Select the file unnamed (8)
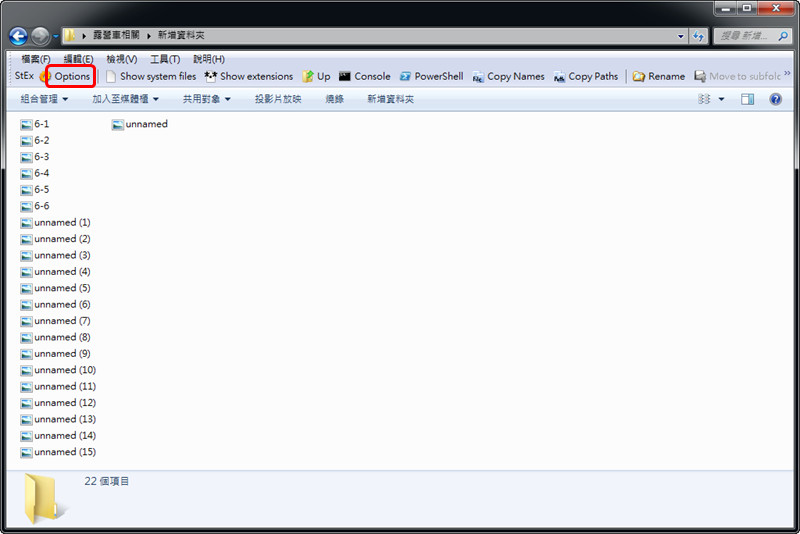This screenshot has height=534, width=800. [x=55, y=337]
